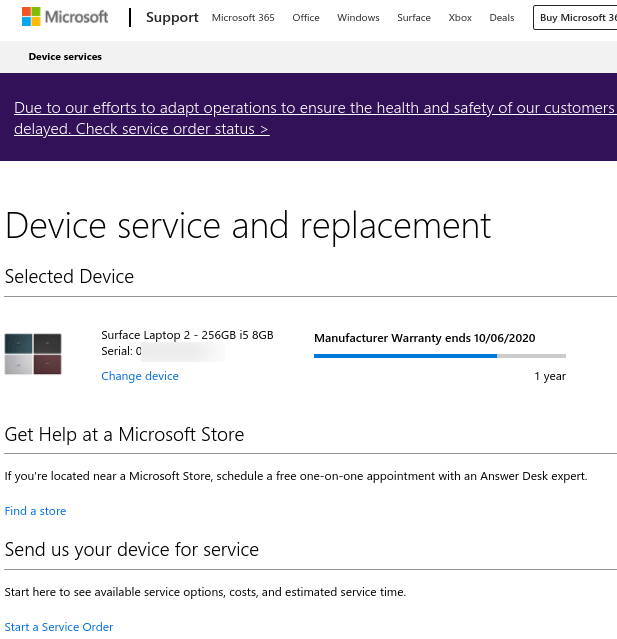Open the Support home link
The image size is (617, 639).
[172, 18]
